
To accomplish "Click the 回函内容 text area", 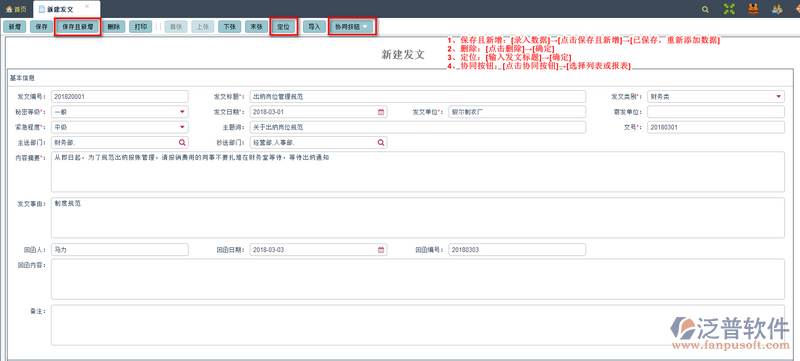I will click(418, 279).
